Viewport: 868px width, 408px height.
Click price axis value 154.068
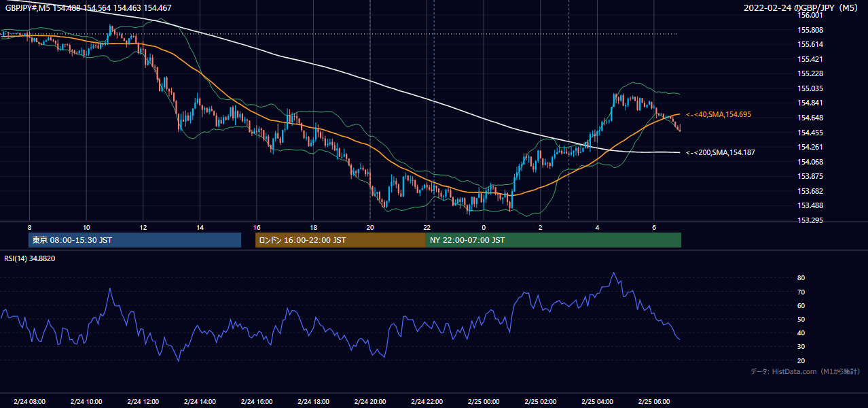tap(810, 162)
